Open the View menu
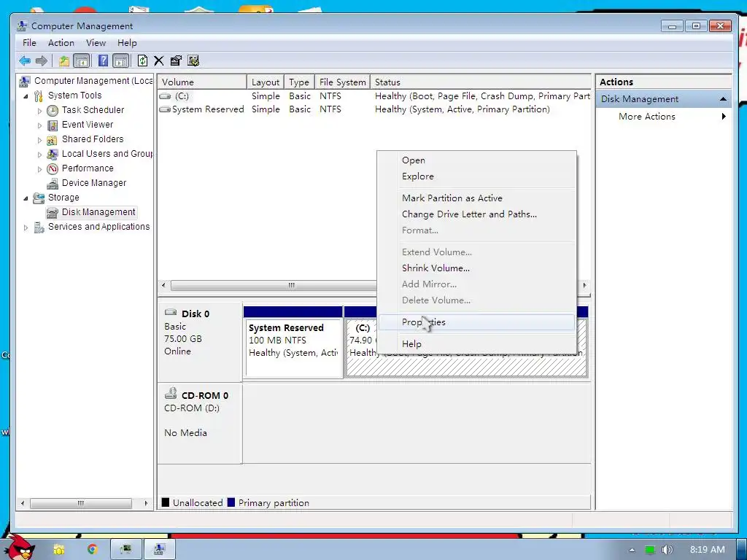This screenshot has height=560, width=747. (x=96, y=43)
